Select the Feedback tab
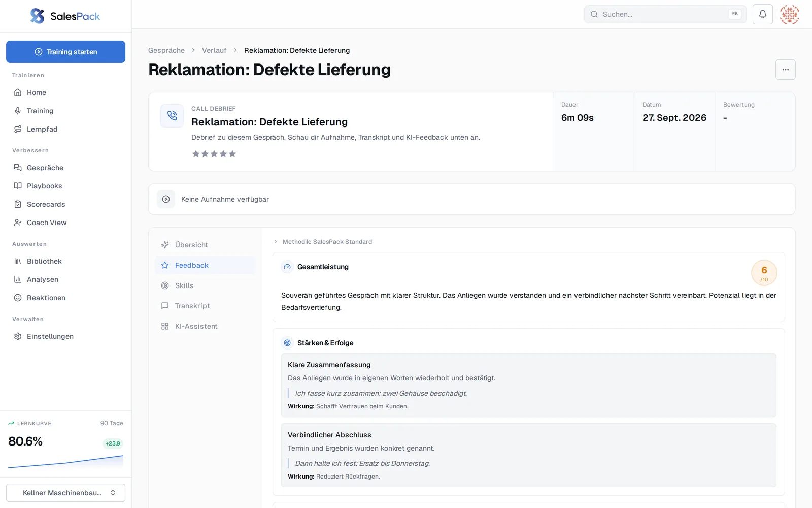Image resolution: width=812 pixels, height=508 pixels. pyautogui.click(x=205, y=265)
